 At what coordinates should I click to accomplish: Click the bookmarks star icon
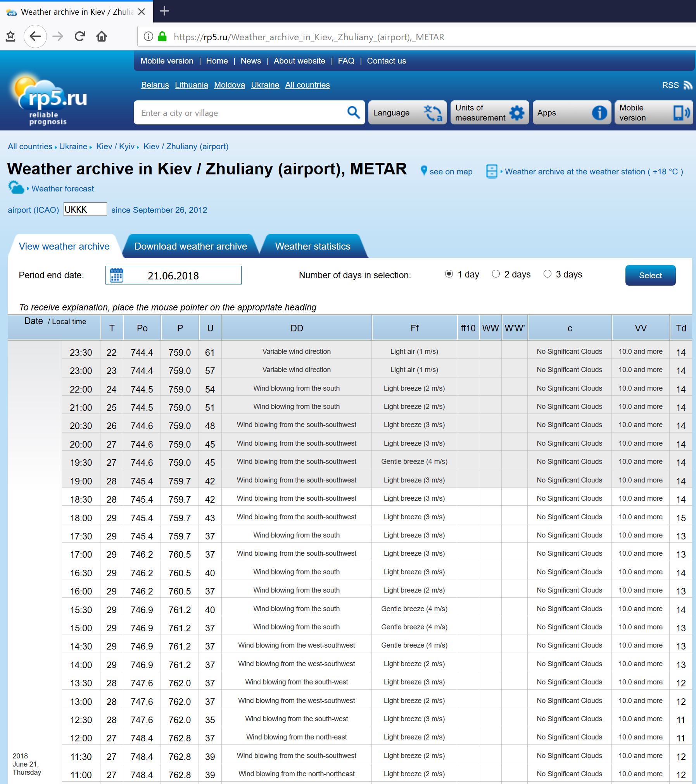point(10,36)
